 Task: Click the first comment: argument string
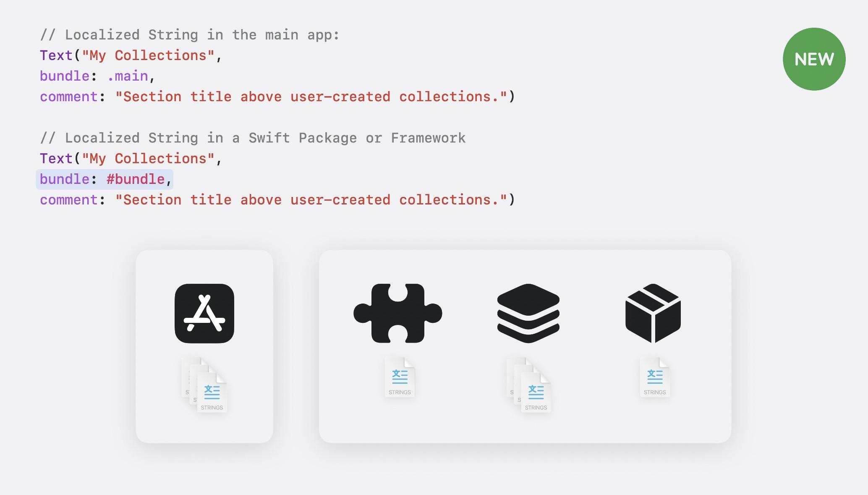tap(311, 97)
